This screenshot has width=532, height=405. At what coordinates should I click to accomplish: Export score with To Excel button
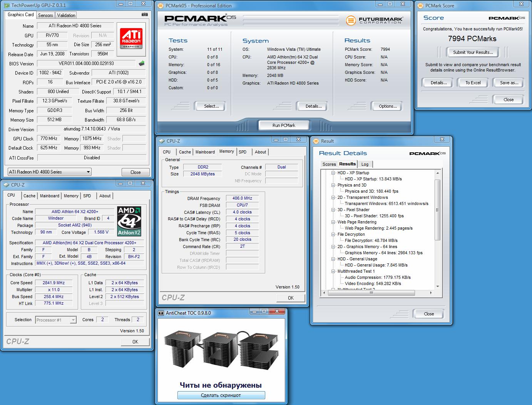pos(473,83)
